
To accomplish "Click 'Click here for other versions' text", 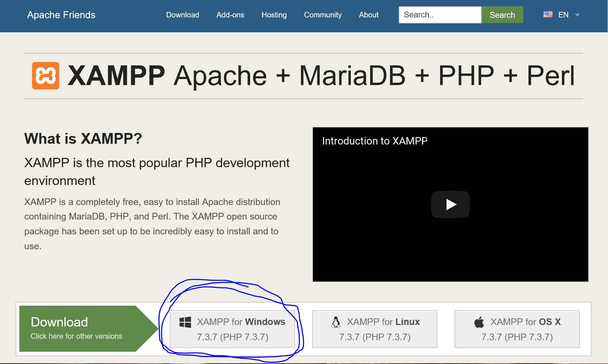I will tap(77, 336).
